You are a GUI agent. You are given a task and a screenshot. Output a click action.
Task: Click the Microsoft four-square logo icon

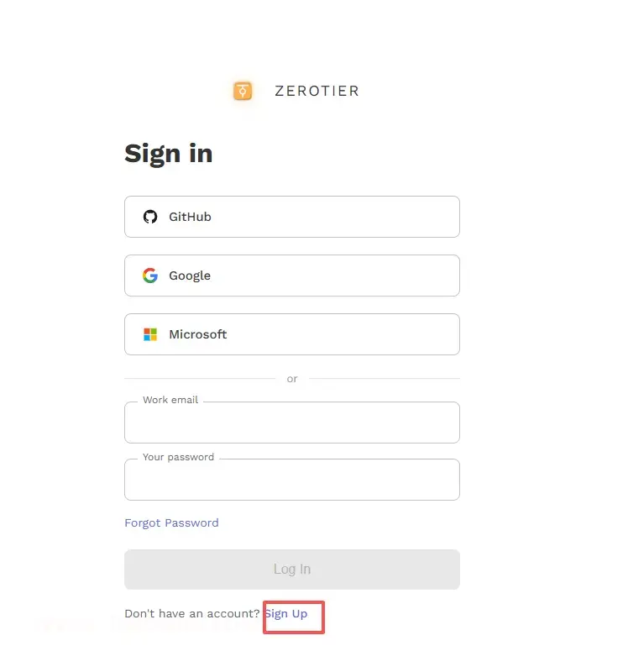tap(150, 334)
